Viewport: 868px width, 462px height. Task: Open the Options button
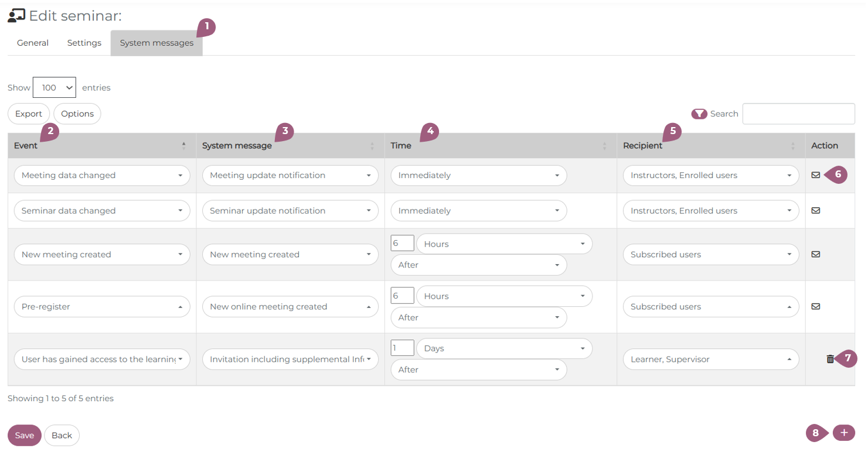point(77,114)
